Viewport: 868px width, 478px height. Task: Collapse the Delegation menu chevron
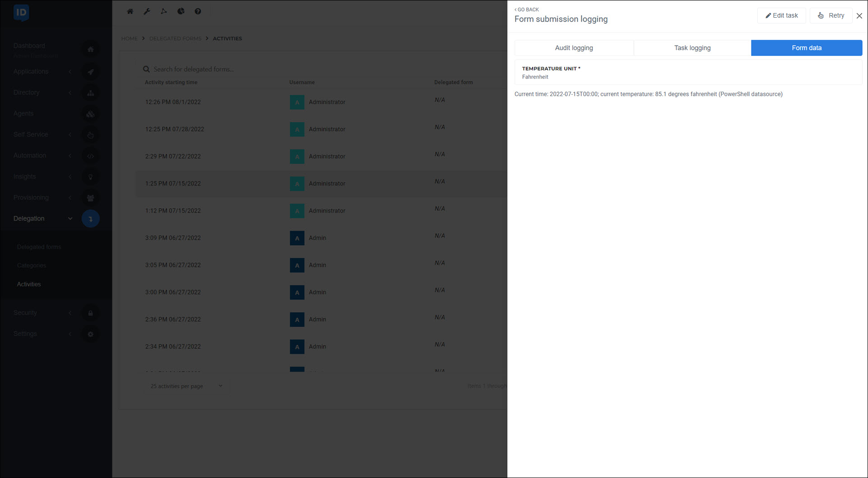coord(70,218)
